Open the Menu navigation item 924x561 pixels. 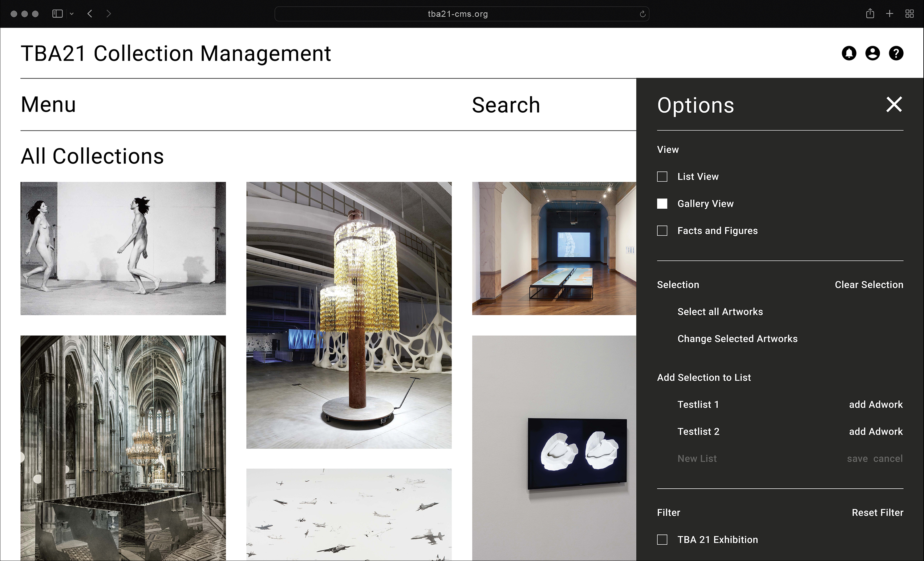click(48, 105)
